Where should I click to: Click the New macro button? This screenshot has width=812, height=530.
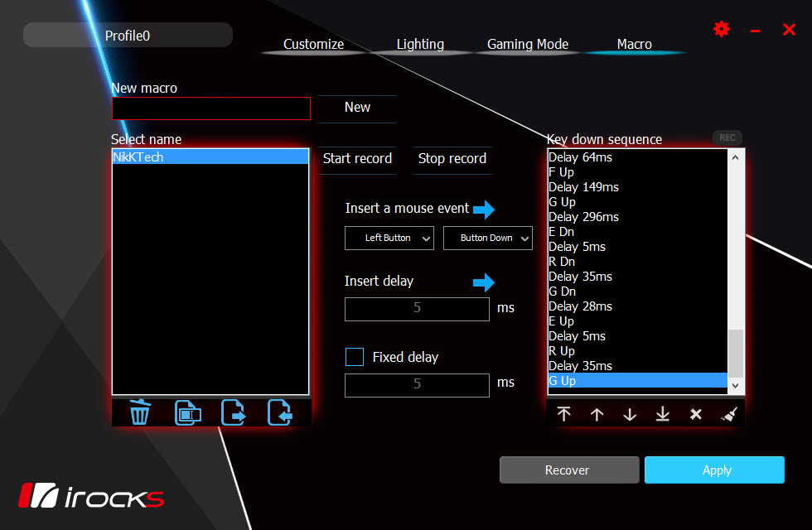pos(357,108)
